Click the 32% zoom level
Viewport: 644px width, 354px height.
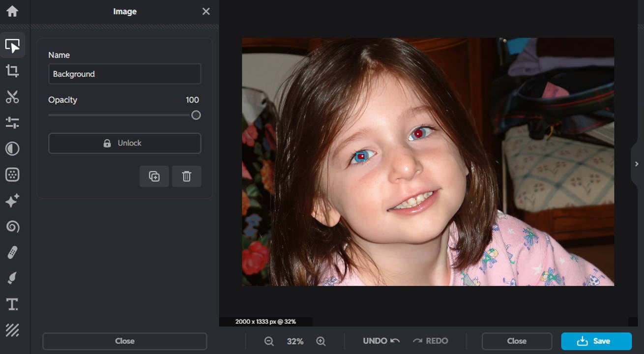pyautogui.click(x=295, y=341)
